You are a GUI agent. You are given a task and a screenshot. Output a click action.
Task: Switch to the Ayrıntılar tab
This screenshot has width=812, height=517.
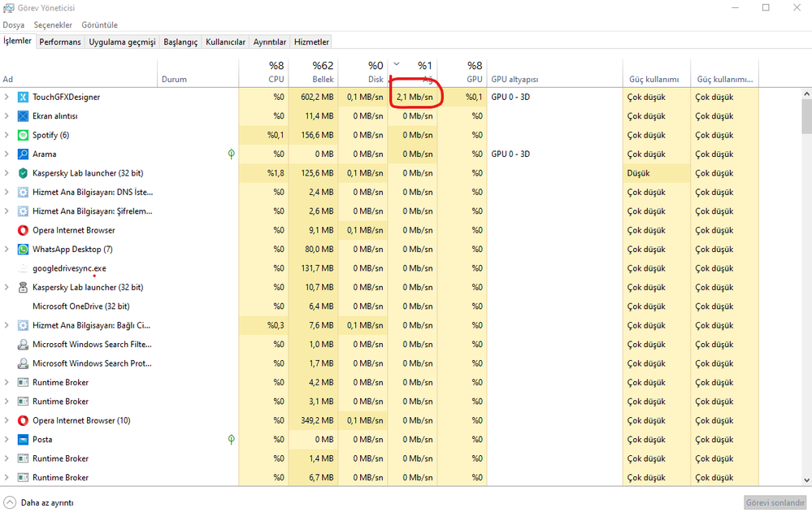coord(270,42)
